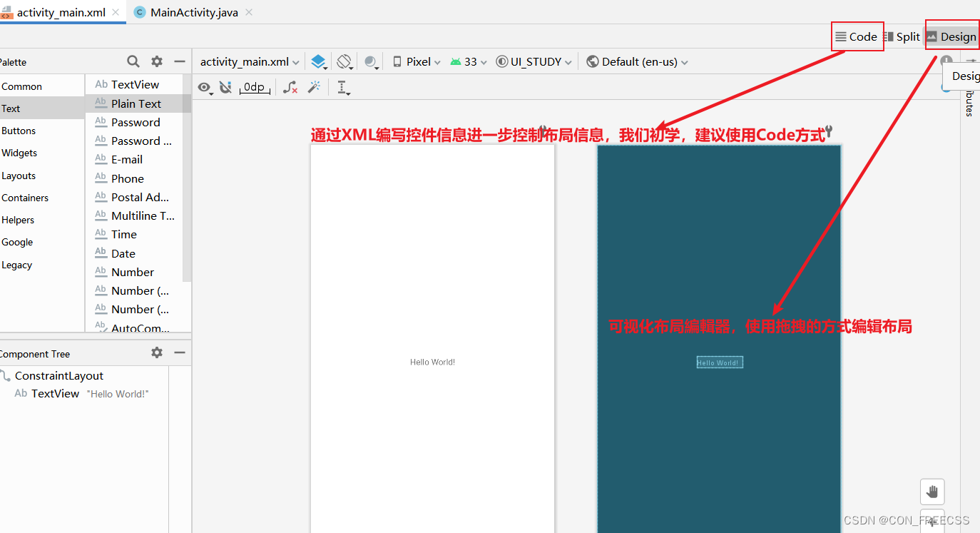Activate the Pan hand tool
Viewport: 980px width, 533px height.
coord(932,492)
